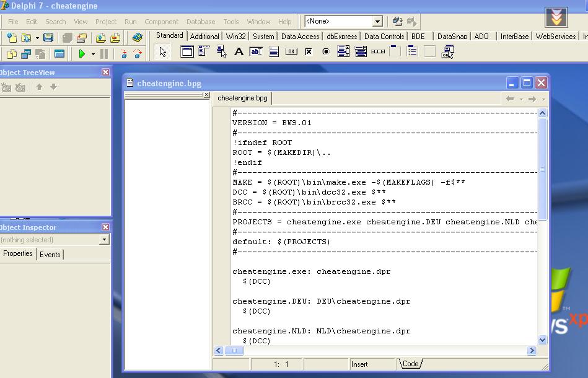Select the Label component in palette
588x378 pixels.
(x=239, y=52)
